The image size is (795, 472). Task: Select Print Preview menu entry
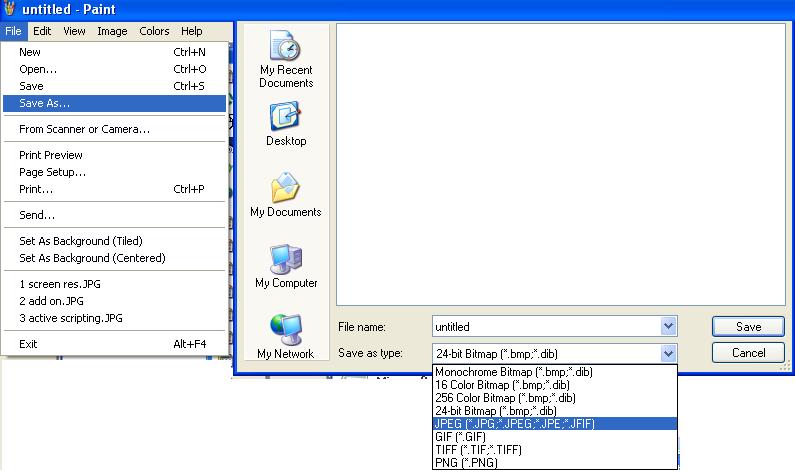pos(51,155)
